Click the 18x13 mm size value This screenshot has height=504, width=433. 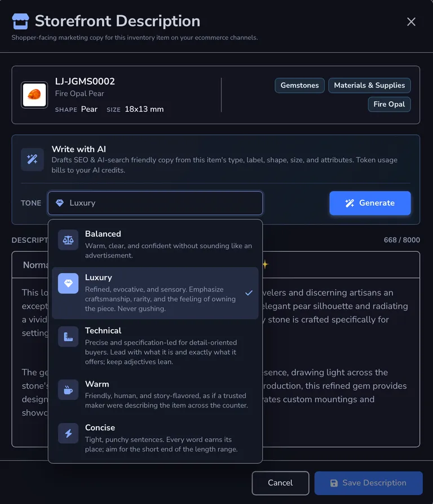(144, 109)
